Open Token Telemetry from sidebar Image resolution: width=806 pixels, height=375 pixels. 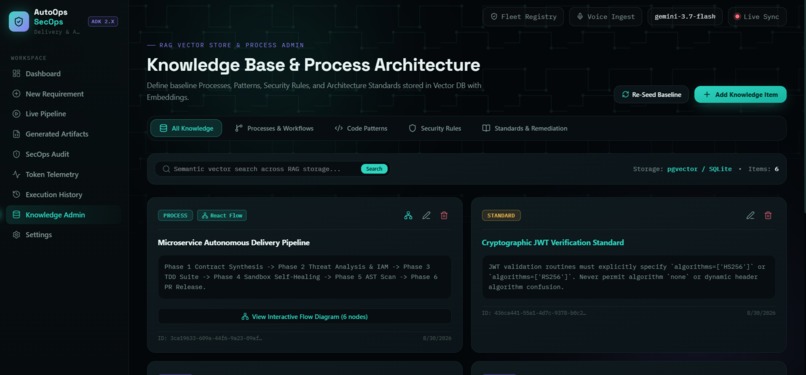pyautogui.click(x=63, y=175)
